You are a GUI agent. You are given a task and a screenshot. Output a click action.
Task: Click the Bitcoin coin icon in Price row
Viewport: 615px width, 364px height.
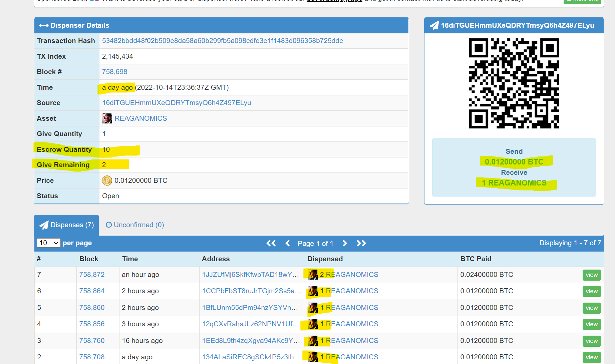[107, 180]
